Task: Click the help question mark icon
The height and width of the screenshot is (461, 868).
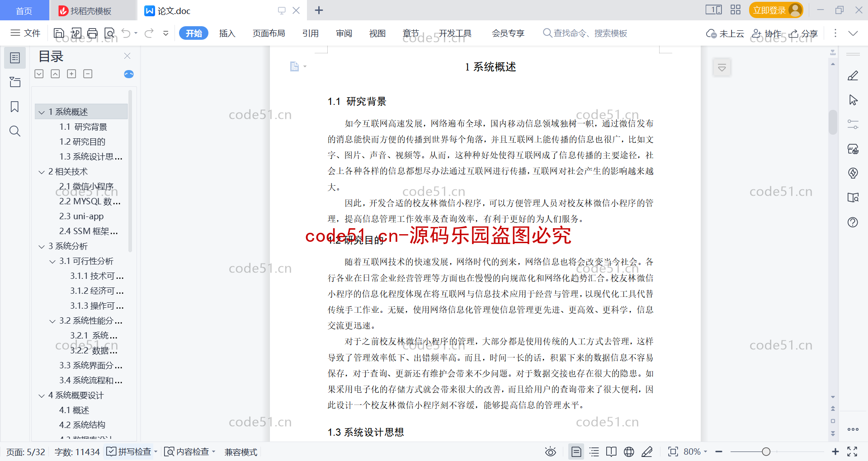Action: pyautogui.click(x=853, y=222)
